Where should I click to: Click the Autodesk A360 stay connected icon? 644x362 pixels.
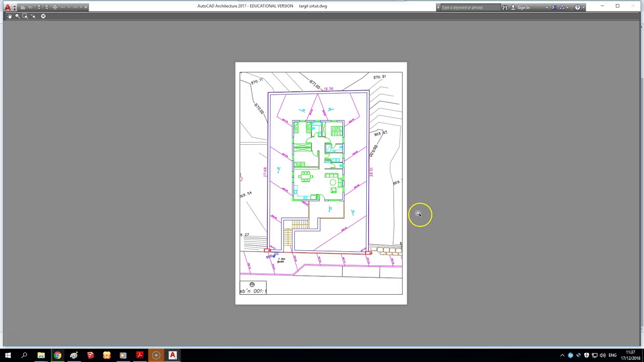pyautogui.click(x=562, y=8)
